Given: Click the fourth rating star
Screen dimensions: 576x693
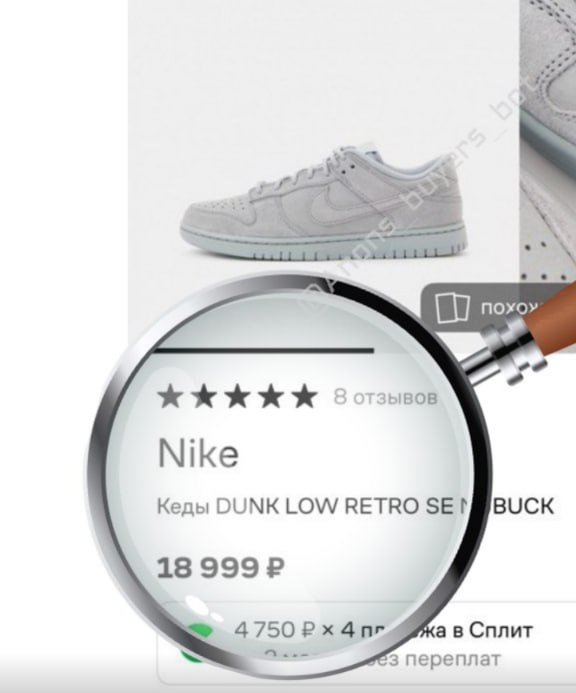Looking at the screenshot, I should (271, 396).
